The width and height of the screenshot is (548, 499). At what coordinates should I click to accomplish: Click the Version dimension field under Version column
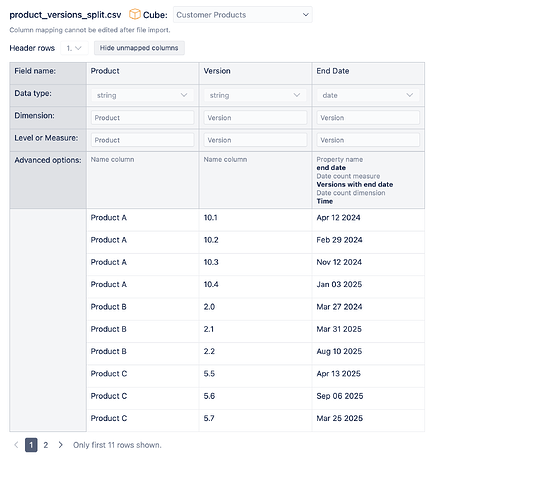255,118
